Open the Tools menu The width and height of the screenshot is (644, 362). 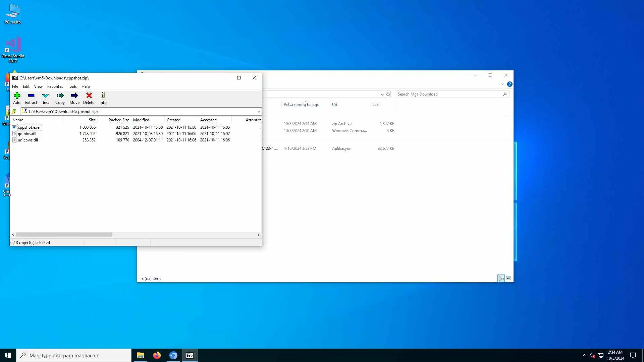point(72,86)
